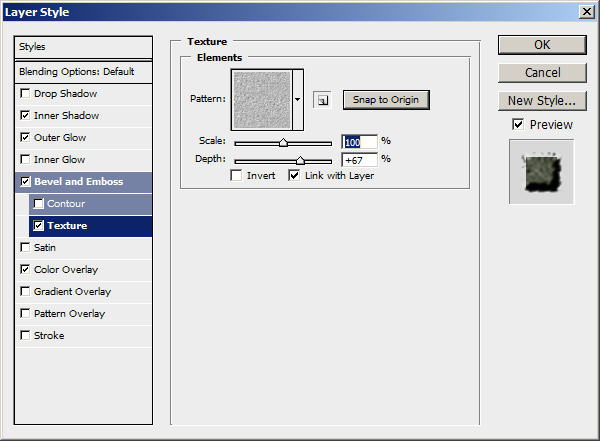
Task: Click the Snap to Origin button
Action: (386, 100)
